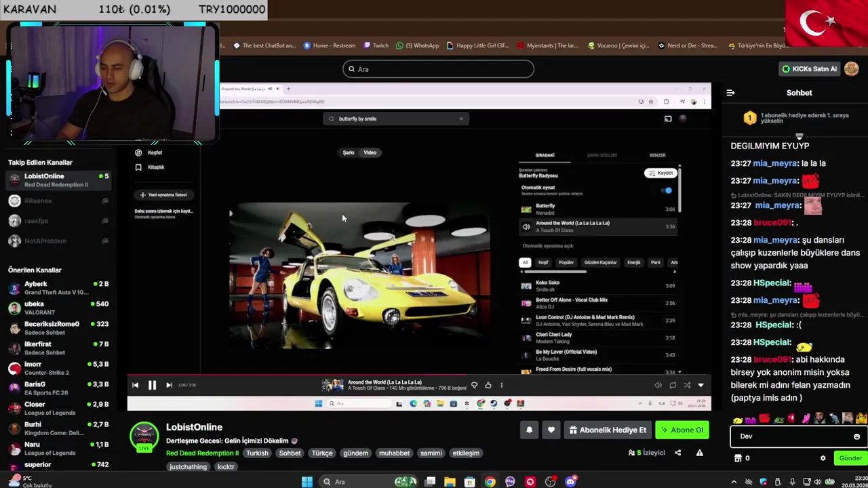This screenshot has width=868, height=488.
Task: Play Be My Lover (Official Video)
Action: point(599,355)
